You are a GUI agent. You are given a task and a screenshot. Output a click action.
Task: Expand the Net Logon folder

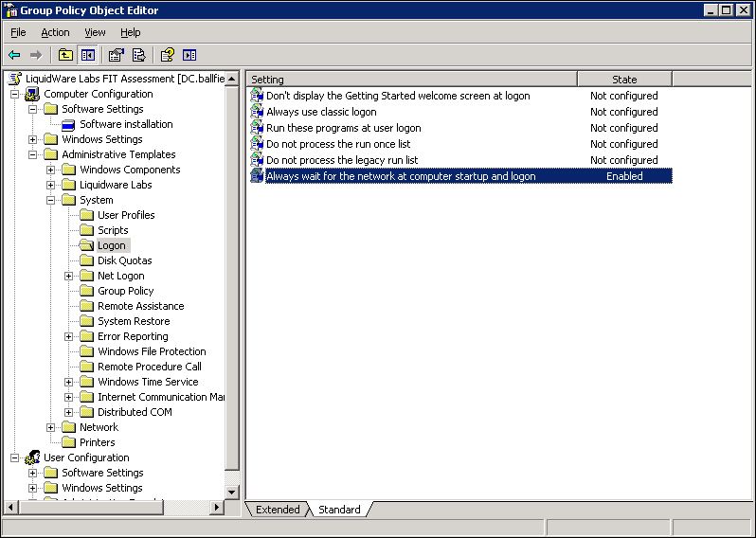pyautogui.click(x=69, y=276)
